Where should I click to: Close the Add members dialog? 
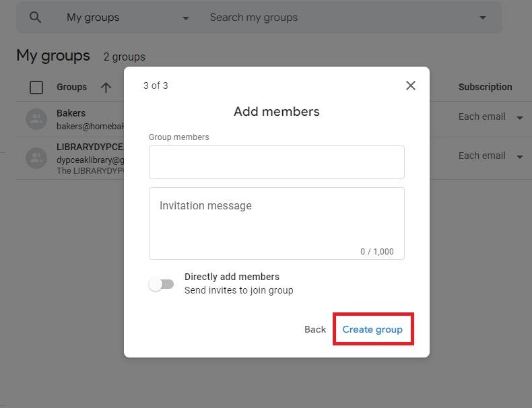(411, 86)
